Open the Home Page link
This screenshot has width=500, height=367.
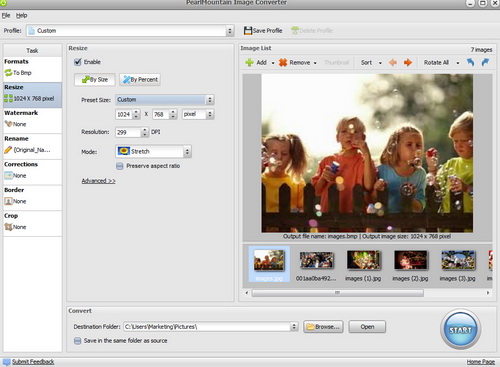481,362
